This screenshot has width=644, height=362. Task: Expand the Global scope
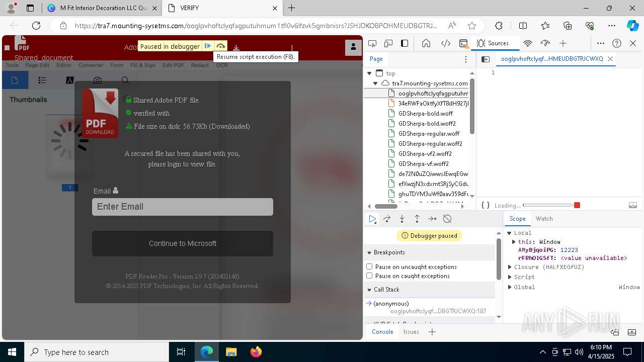510,287
